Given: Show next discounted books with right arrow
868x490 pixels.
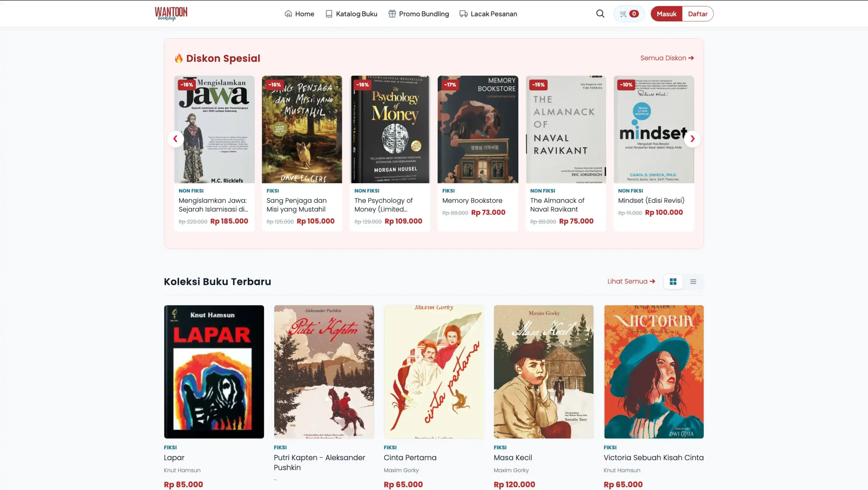Looking at the screenshot, I should click(x=692, y=139).
